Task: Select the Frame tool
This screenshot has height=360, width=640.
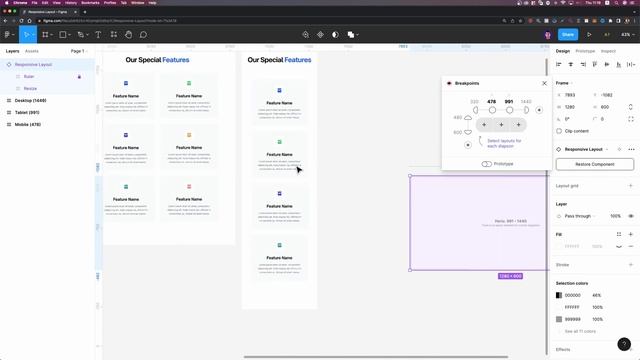Action: [x=45, y=35]
